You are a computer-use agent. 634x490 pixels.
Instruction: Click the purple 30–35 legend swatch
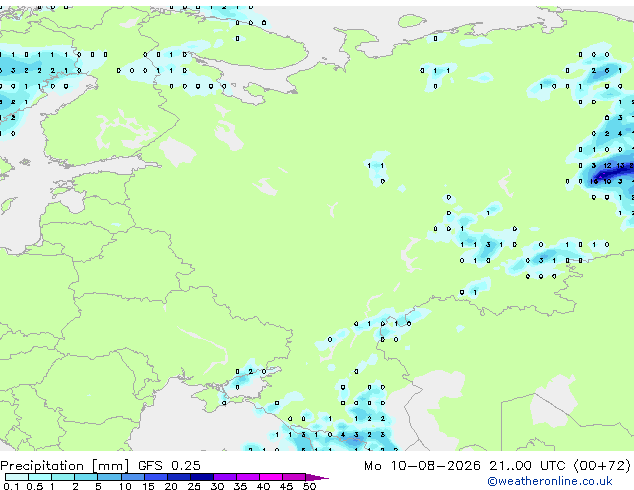(225, 477)
